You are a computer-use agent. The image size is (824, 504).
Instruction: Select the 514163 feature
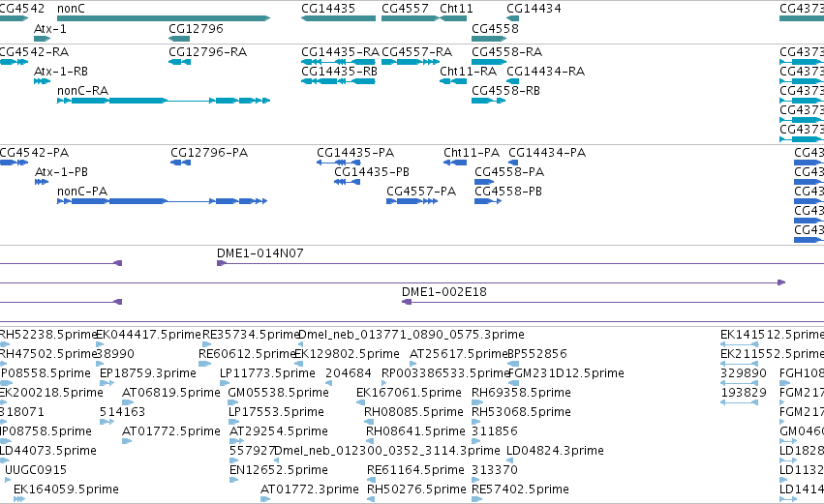click(107, 422)
